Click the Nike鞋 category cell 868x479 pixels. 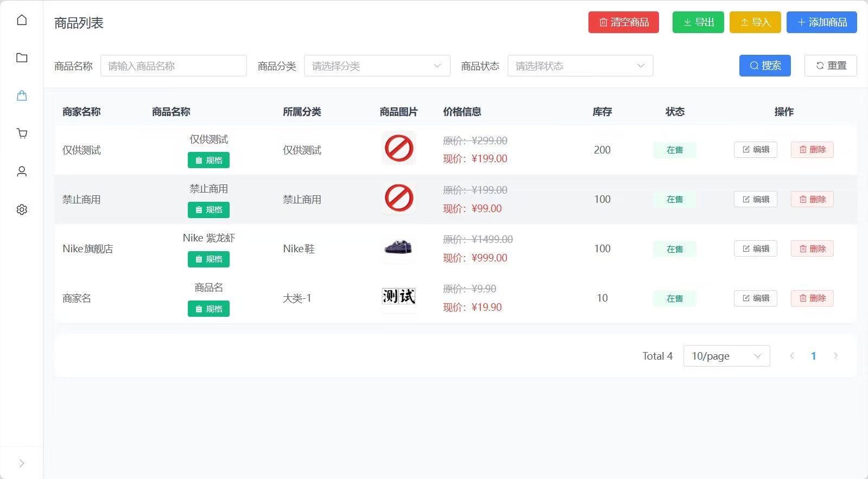299,249
